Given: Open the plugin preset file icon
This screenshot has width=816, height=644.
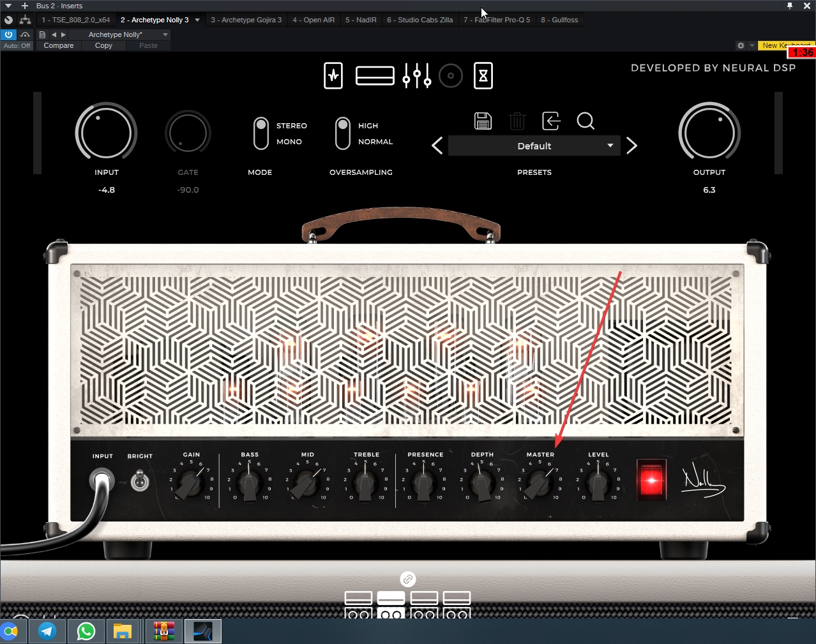Looking at the screenshot, I should point(42,34).
